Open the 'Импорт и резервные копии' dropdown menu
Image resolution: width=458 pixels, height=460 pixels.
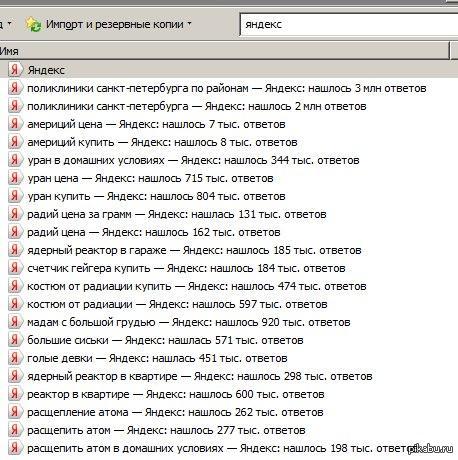(119, 24)
